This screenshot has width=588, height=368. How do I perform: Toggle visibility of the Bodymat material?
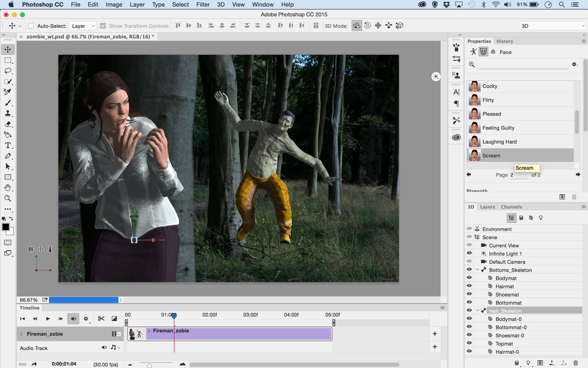point(469,278)
